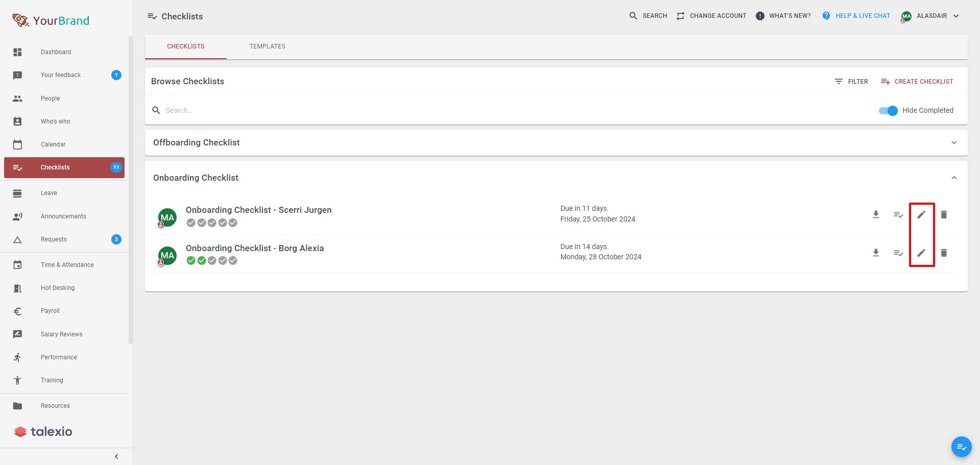Edit the Borg Alexia checklist
Image resolution: width=980 pixels, height=465 pixels.
click(x=921, y=253)
